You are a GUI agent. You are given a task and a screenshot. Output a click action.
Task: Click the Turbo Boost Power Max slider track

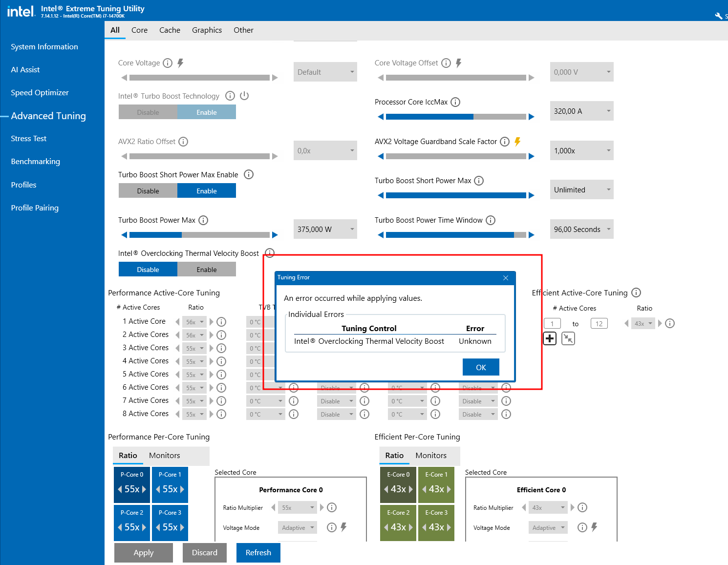click(199, 235)
